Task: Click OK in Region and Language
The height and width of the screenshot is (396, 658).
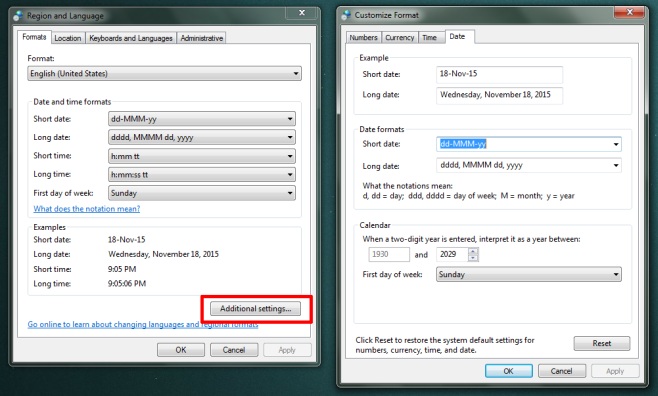Action: 181,350
